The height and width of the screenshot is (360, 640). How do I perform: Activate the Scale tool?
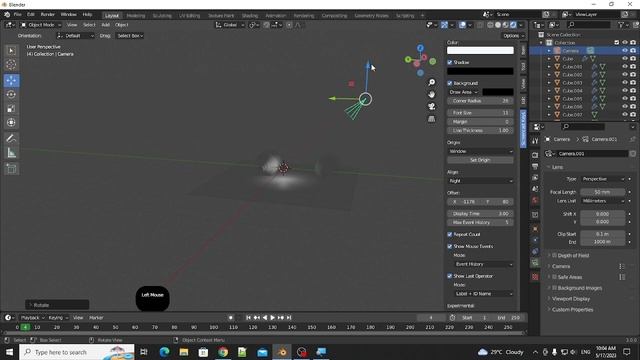tap(11, 109)
